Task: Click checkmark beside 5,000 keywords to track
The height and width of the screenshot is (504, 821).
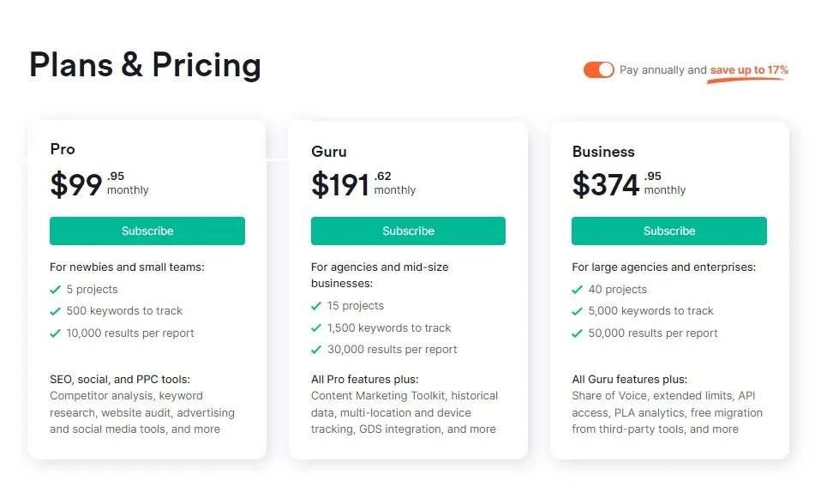Action: (577, 312)
